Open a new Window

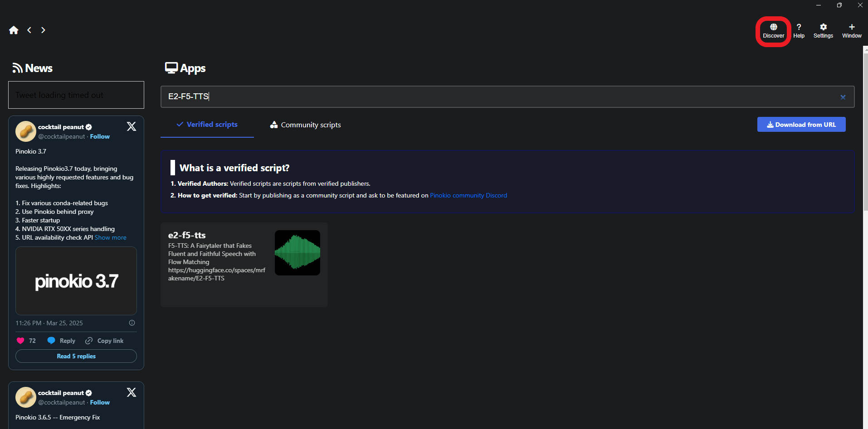852,31
